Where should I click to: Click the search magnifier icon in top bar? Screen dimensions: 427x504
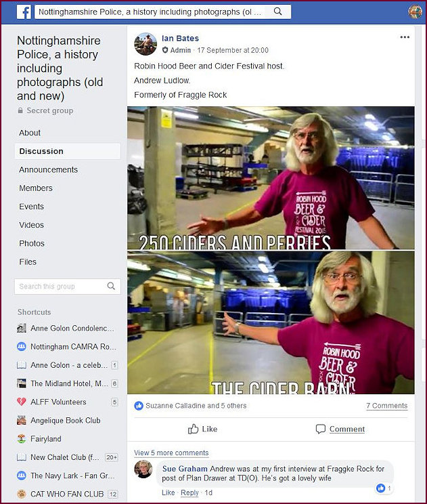(277, 12)
